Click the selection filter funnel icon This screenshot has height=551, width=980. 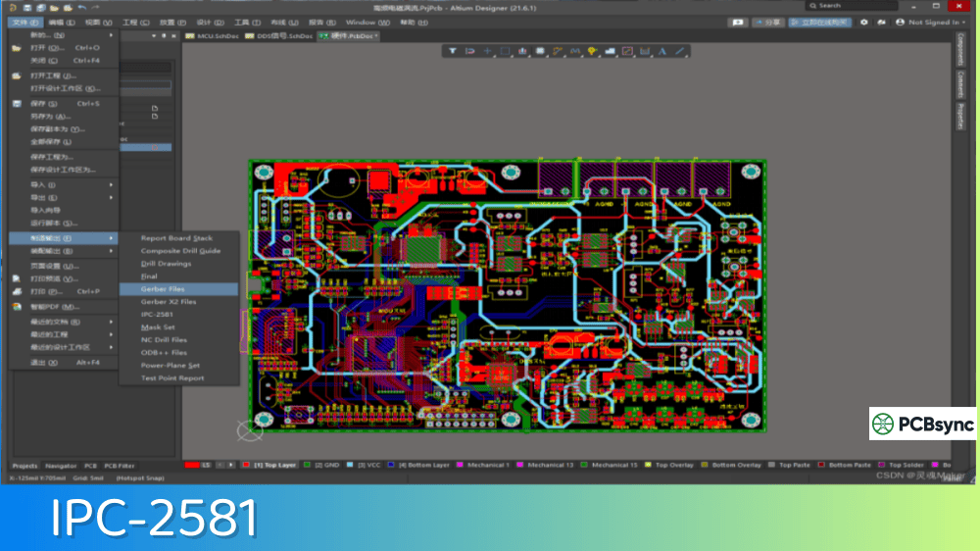point(453,51)
